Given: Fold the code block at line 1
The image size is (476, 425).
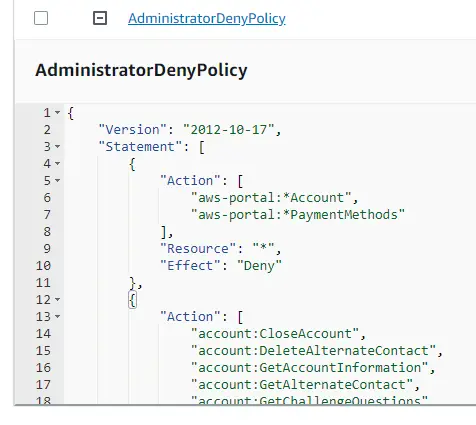Looking at the screenshot, I should (x=58, y=113).
